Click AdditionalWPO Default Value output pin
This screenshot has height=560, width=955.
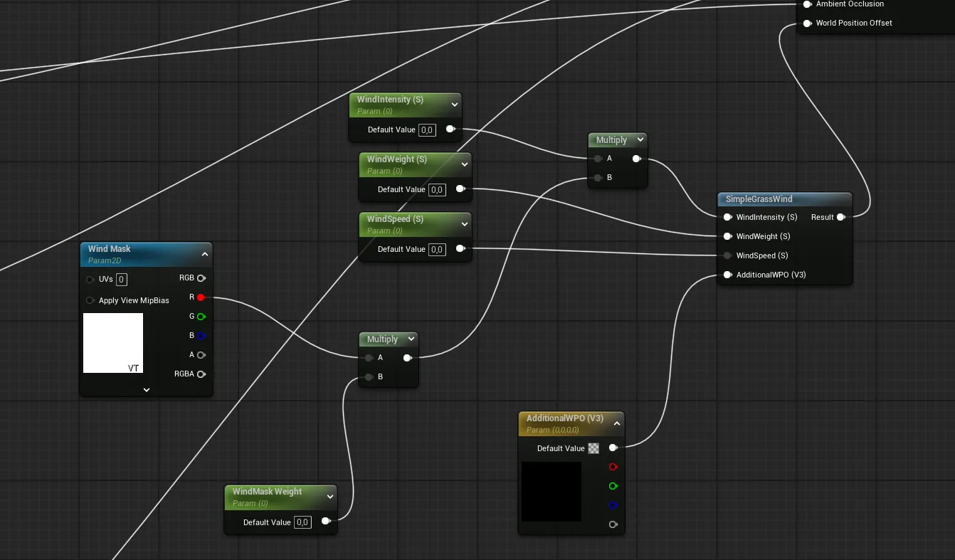[x=613, y=448]
